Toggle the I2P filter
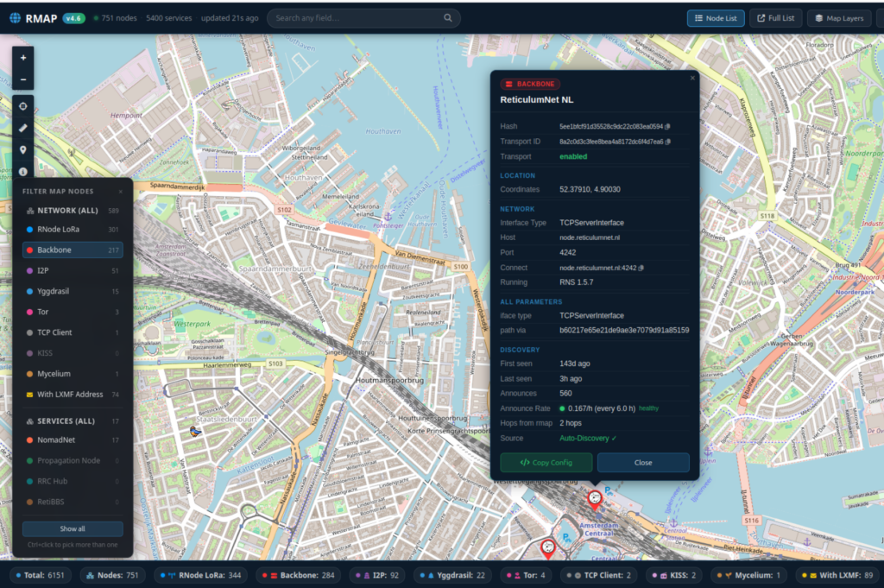The width and height of the screenshot is (884, 588). click(73, 270)
